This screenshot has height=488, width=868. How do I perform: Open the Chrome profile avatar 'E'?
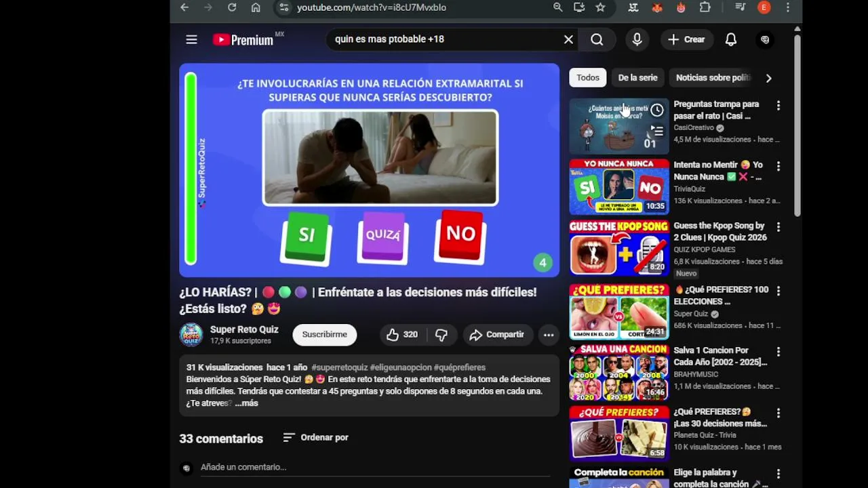[764, 7]
